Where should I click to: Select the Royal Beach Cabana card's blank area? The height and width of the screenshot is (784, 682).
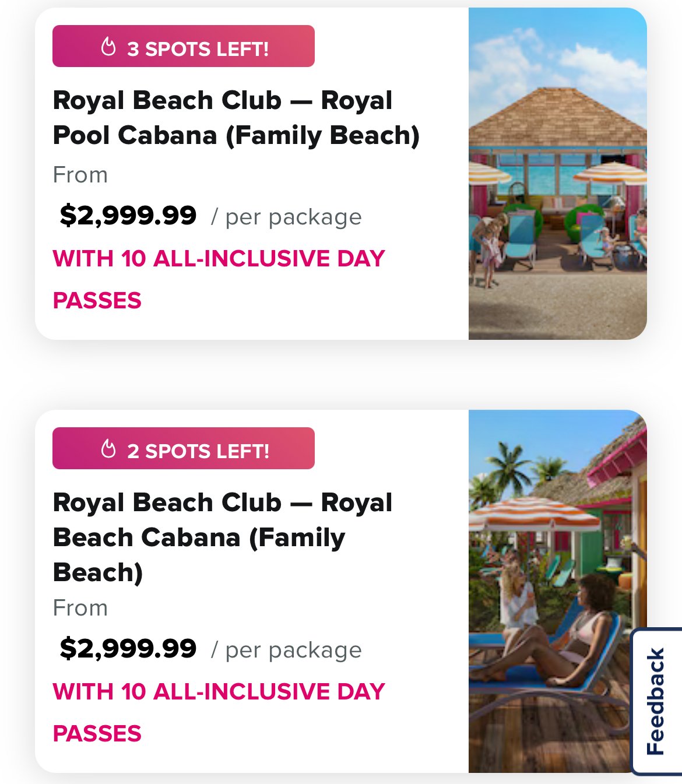426,583
